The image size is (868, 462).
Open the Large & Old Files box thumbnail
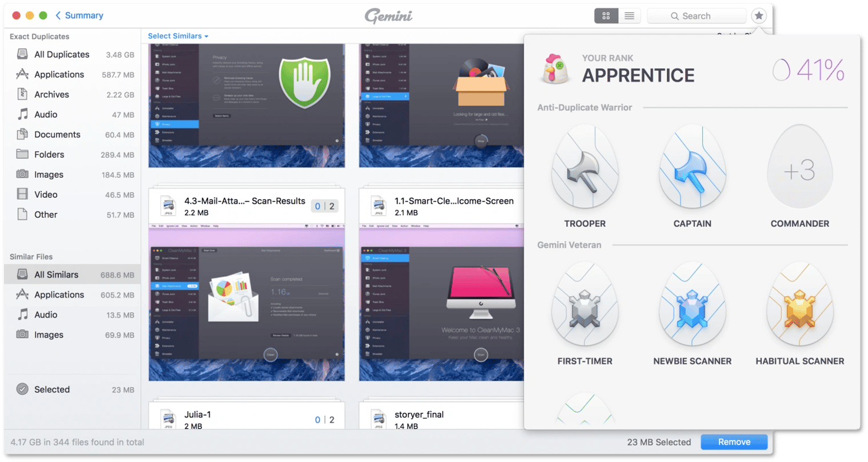442,105
